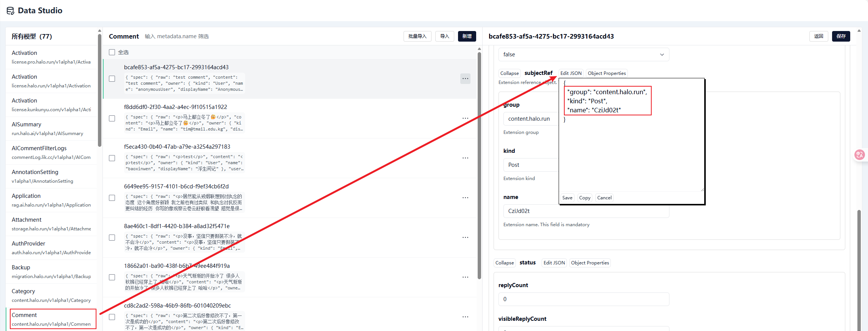Viewport: 868px width, 331px height.
Task: Open more options for comment 8ae460c1
Action: pos(465,238)
